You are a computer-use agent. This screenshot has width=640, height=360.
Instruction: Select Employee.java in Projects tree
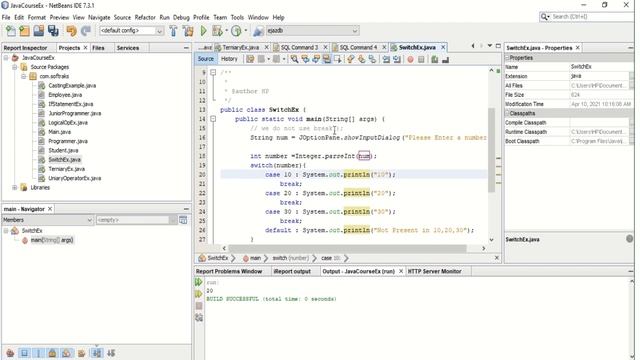tap(65, 95)
